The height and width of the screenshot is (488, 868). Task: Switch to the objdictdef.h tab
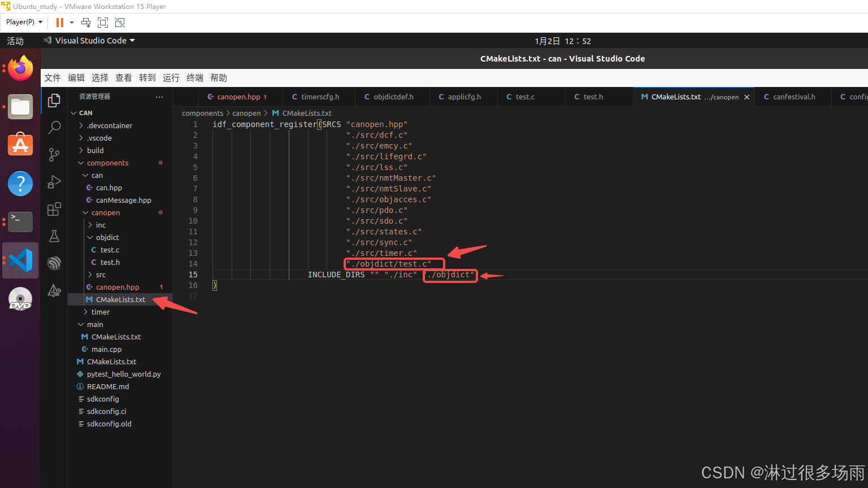click(392, 97)
